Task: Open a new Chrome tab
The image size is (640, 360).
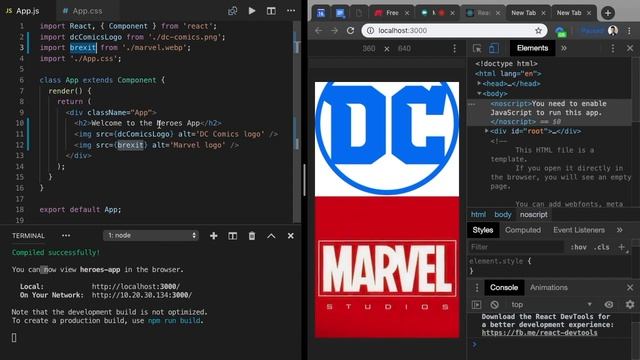Action: pyautogui.click(x=608, y=13)
